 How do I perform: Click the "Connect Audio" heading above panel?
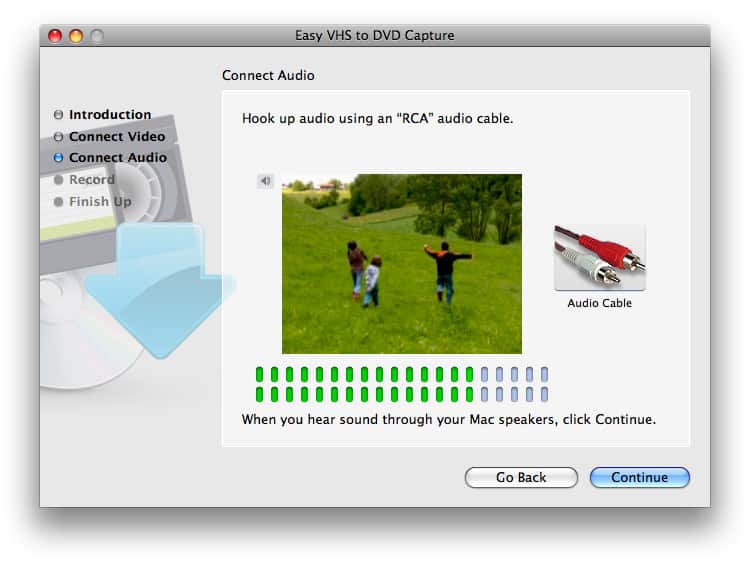pos(268,76)
